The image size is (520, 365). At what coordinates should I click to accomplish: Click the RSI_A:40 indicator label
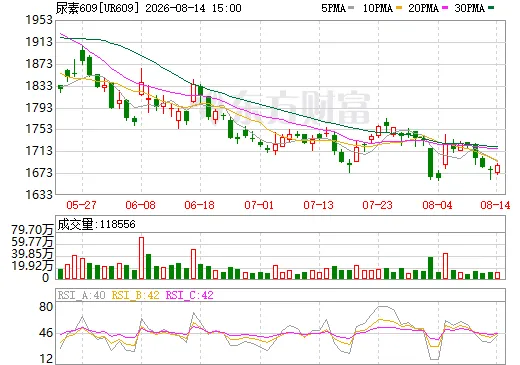click(82, 295)
